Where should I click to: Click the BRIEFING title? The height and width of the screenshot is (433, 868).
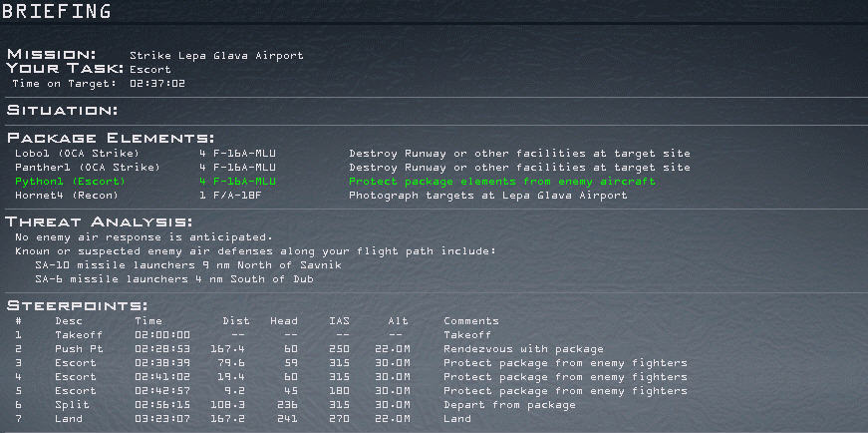click(x=56, y=12)
